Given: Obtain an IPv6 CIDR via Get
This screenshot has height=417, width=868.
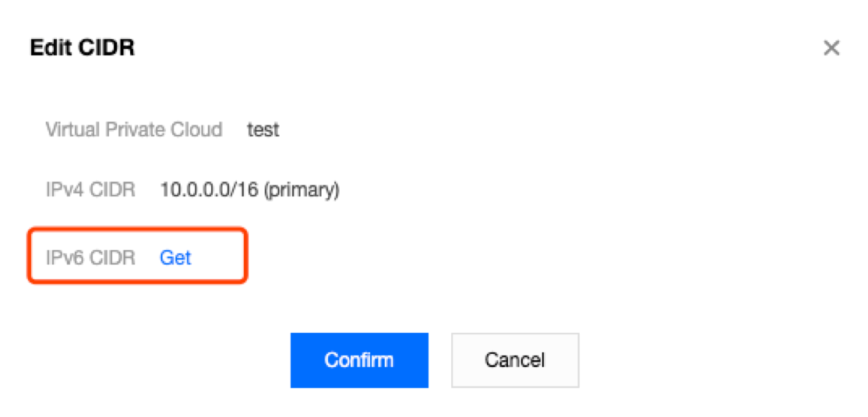Looking at the screenshot, I should point(175,257).
